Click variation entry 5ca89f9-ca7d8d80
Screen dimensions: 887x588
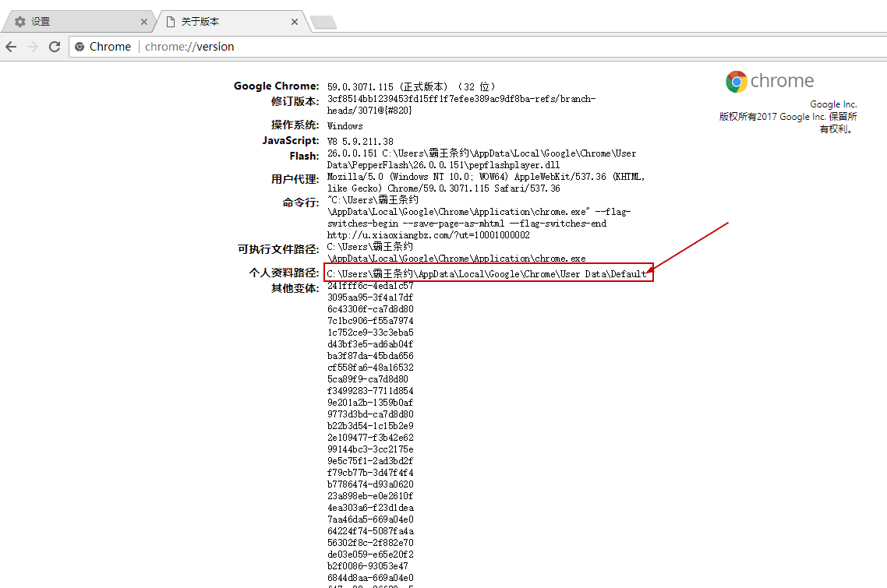point(368,379)
